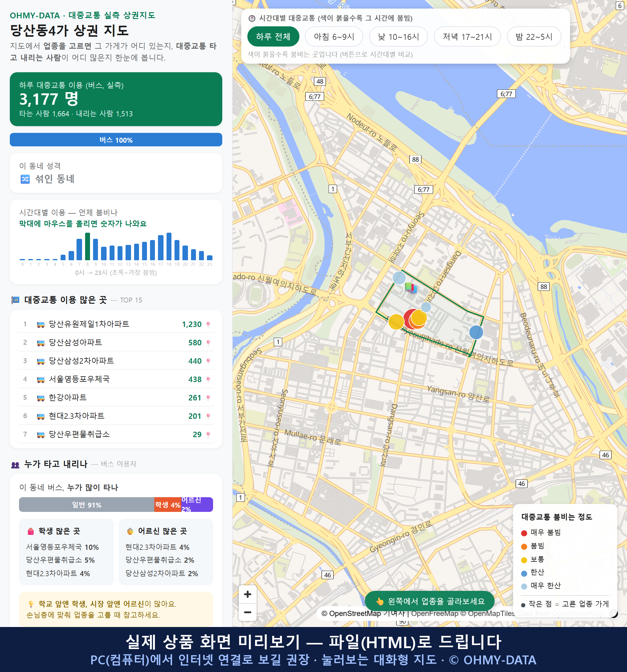The width and height of the screenshot is (627, 672).
Task: Click 현대2.3차아파트 4% in 어르신 많은 곳
Action: [x=157, y=547]
